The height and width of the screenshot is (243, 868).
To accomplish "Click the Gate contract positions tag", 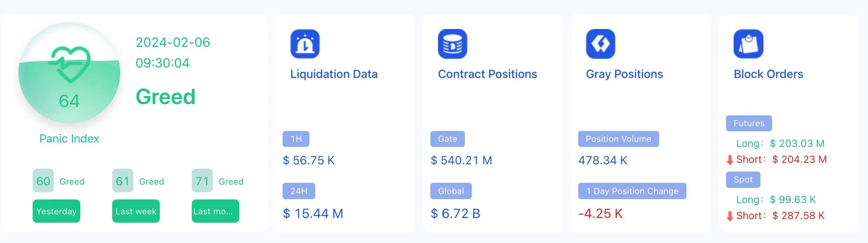I will coord(447,139).
